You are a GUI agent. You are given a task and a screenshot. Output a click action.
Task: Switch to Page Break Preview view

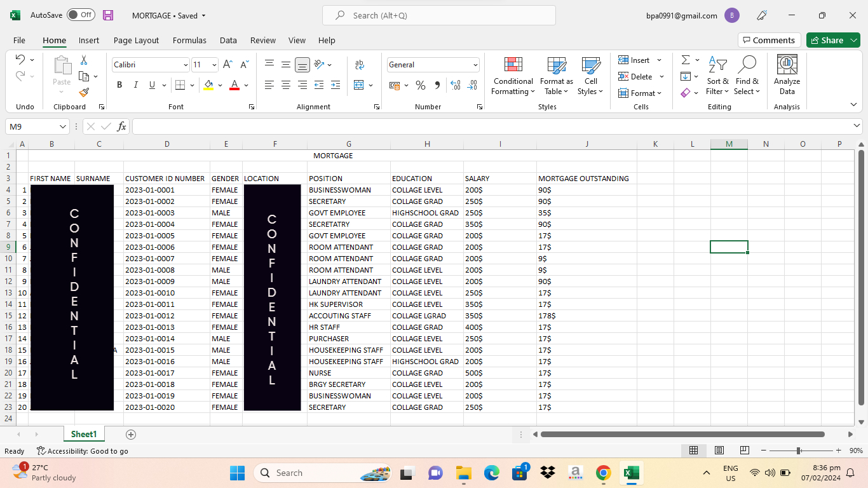(x=745, y=451)
